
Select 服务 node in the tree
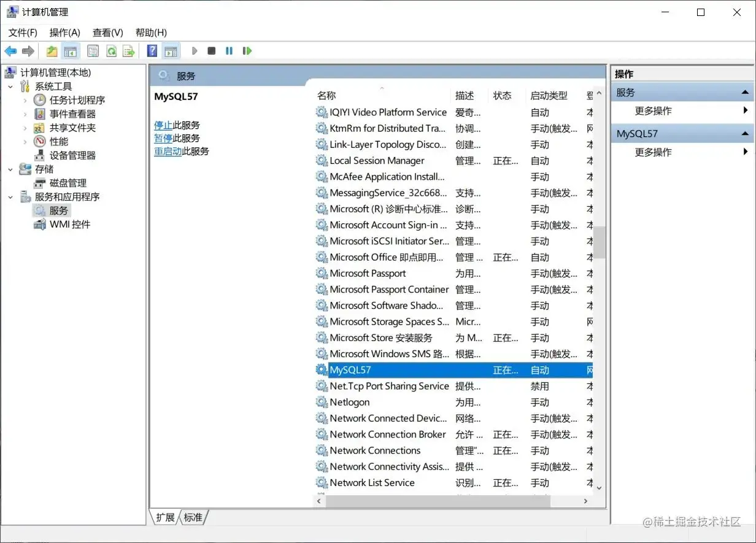59,210
